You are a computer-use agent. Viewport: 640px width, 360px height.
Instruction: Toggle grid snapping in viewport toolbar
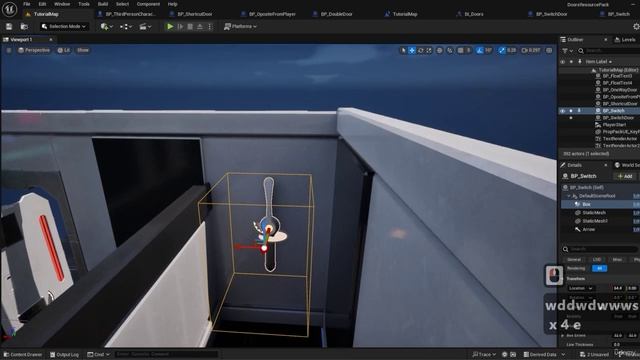pyautogui.click(x=460, y=50)
